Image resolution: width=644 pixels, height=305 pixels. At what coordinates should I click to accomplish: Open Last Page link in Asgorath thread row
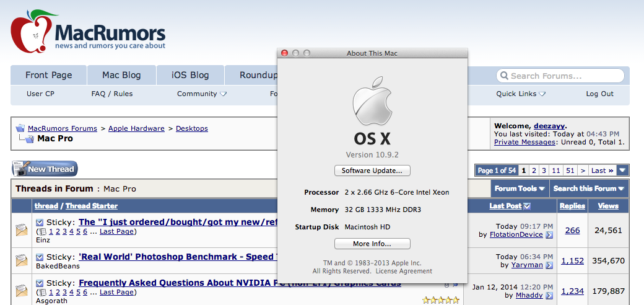click(116, 292)
